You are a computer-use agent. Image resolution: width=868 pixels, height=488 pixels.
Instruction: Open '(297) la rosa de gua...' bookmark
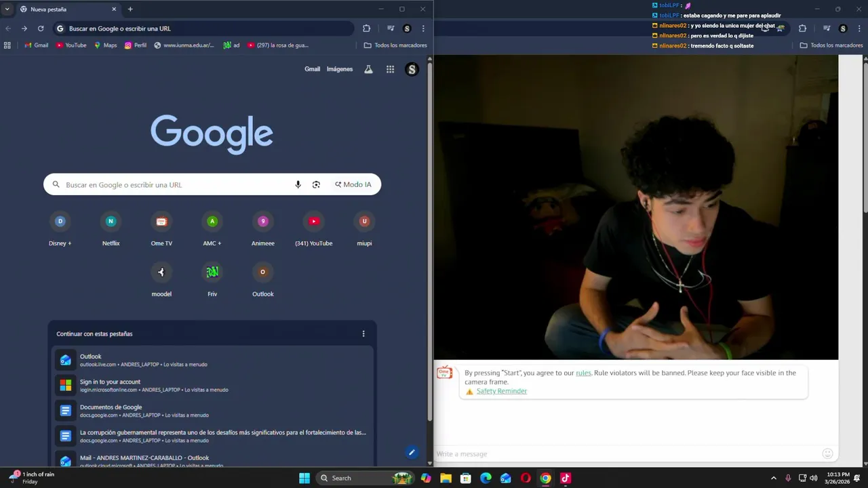tap(277, 45)
